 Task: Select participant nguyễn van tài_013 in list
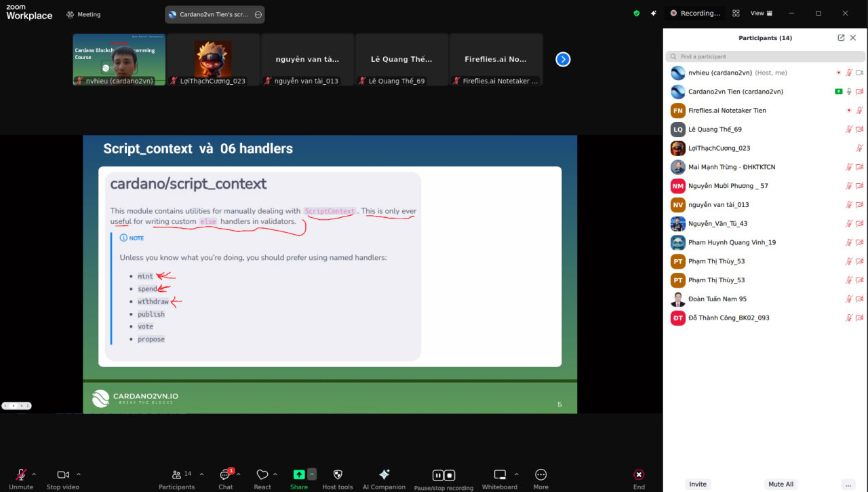[765, 205]
